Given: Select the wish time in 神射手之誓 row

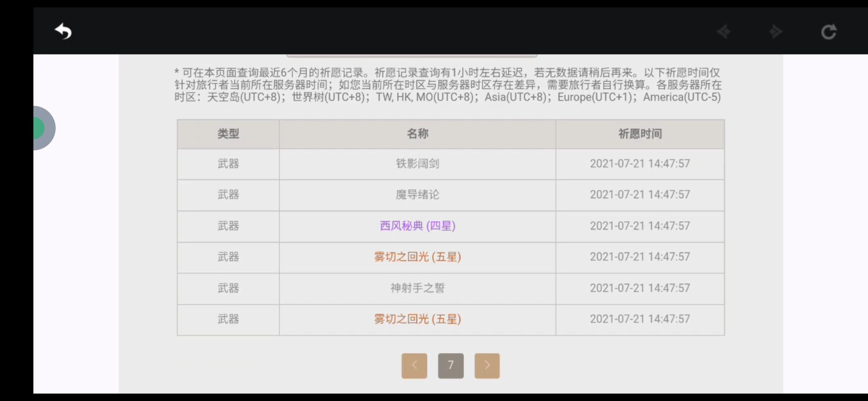Looking at the screenshot, I should point(640,288).
